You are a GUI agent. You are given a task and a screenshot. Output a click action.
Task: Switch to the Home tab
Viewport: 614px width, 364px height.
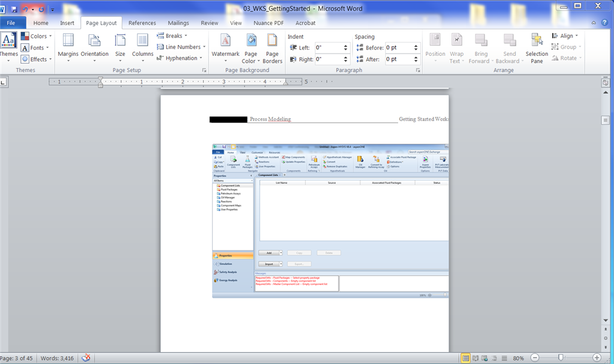tap(41, 23)
